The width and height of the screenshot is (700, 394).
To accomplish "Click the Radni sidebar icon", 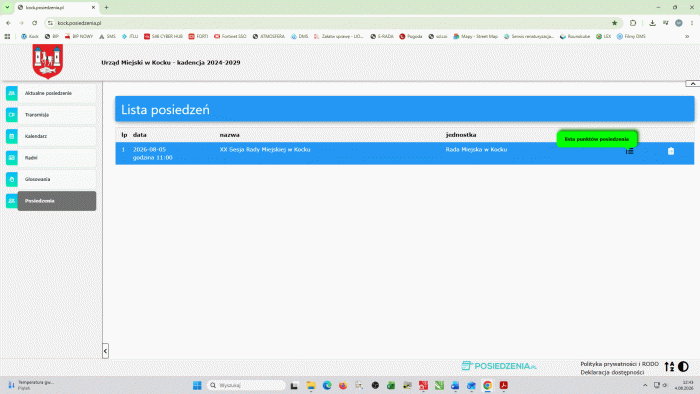I will tap(12, 158).
